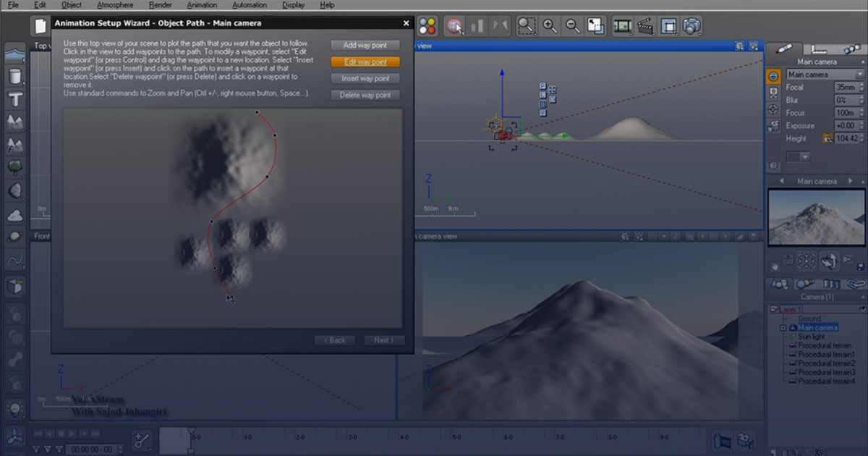Open the Main camera dropdown in the camera panel
Image resolution: width=868 pixels, height=456 pixels.
click(x=860, y=73)
